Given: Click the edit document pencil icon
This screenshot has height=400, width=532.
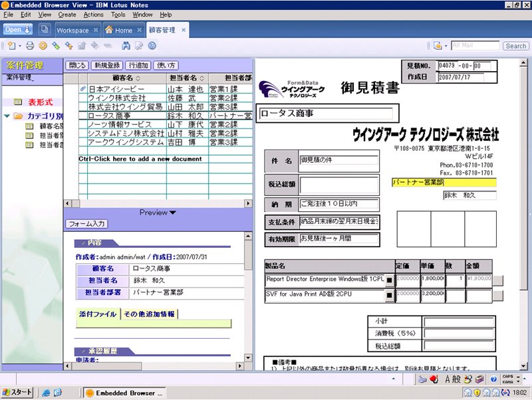Looking at the screenshot, I should 139,46.
